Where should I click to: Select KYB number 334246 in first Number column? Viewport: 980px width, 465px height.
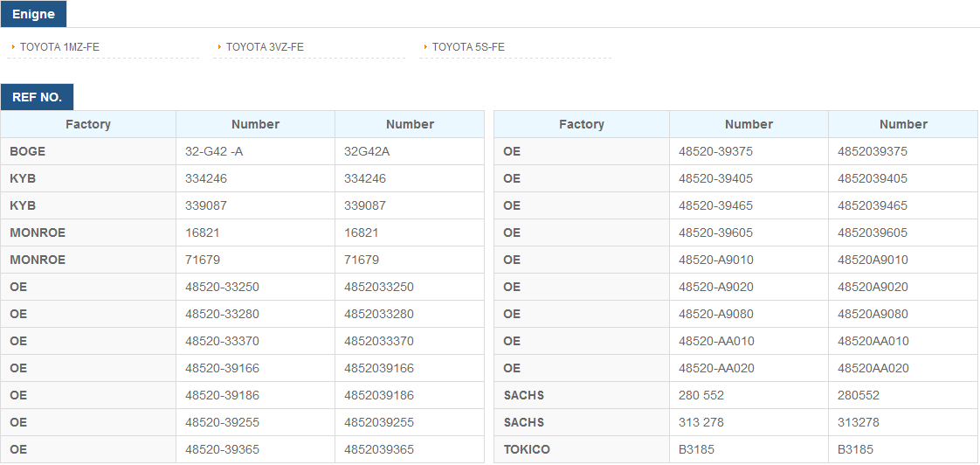click(256, 179)
